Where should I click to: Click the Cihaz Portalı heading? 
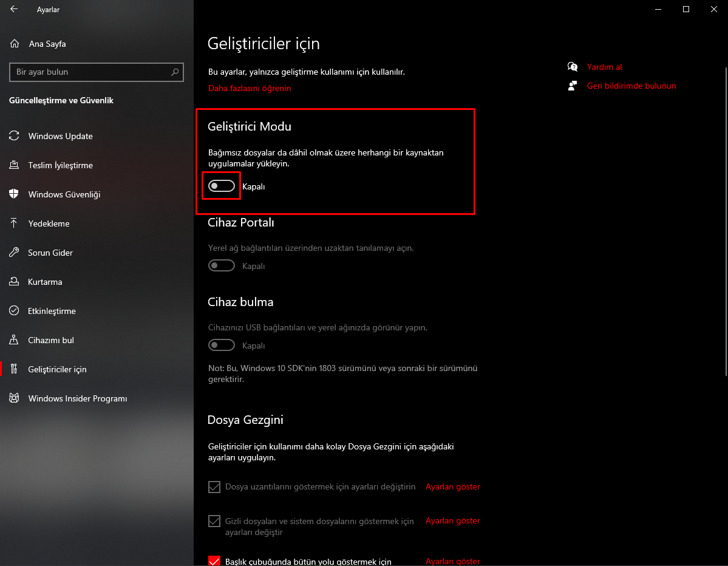[240, 222]
